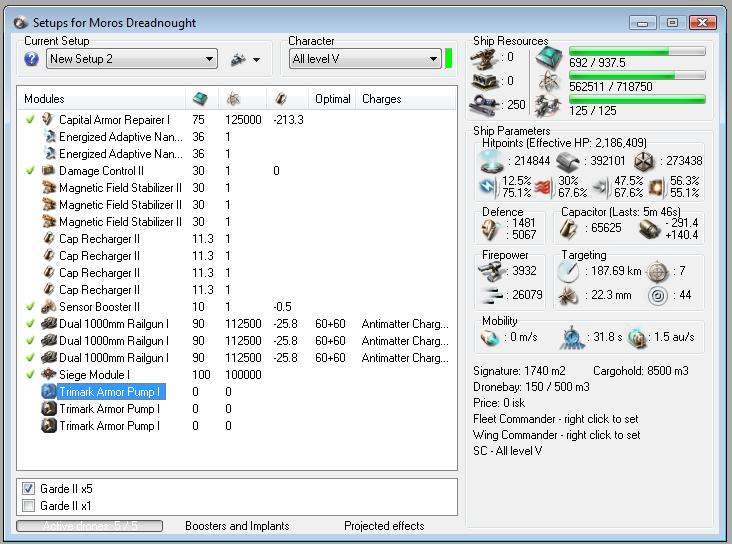
Task: Toggle active checkmark of Sensor Booster II
Action: tap(30, 306)
